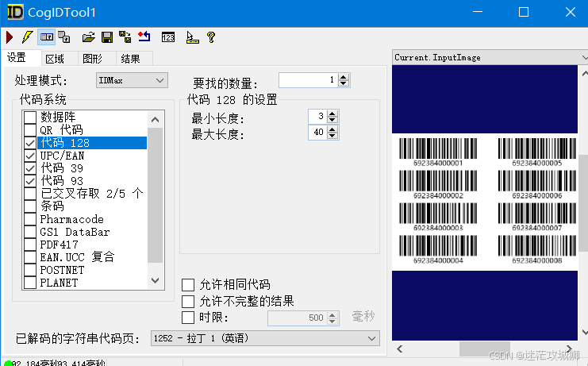Screen dimensions: 588x366
Task: Click code list scrollbar up arrow
Action: [x=156, y=120]
